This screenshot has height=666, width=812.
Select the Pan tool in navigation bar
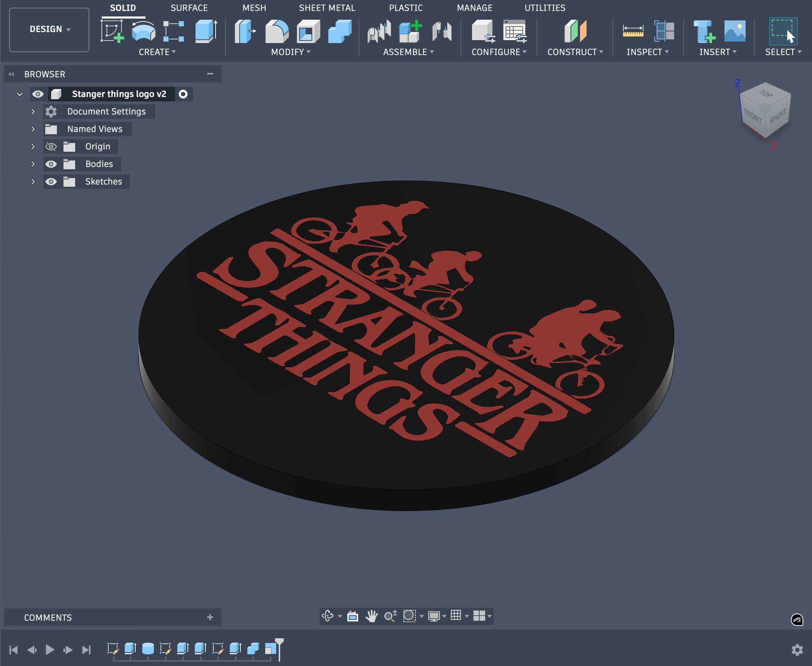tap(371, 616)
